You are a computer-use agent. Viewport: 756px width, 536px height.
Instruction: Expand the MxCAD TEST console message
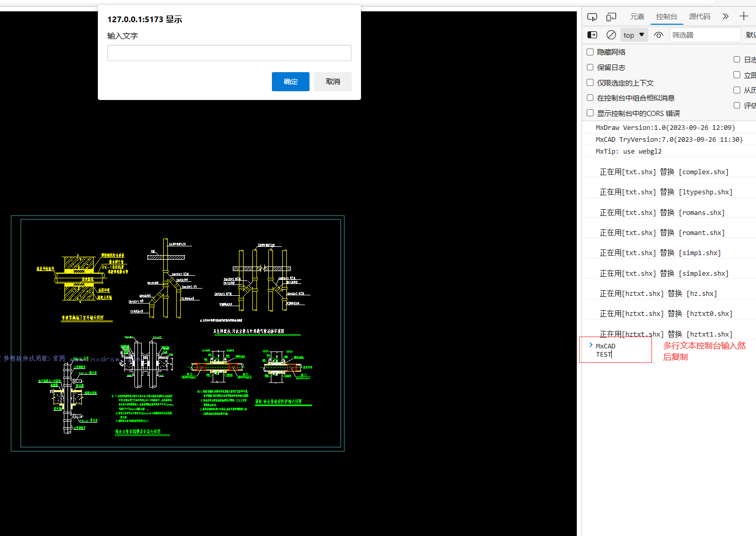coord(590,345)
